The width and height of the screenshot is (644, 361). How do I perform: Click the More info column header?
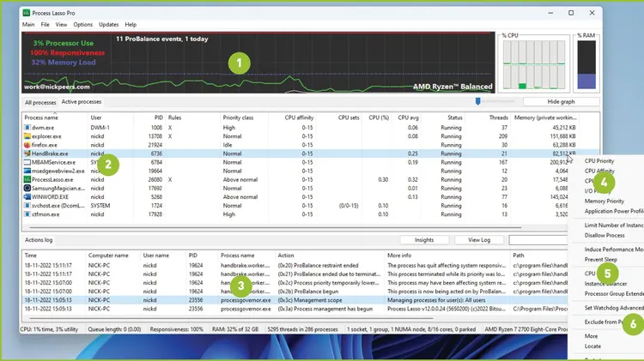click(399, 256)
